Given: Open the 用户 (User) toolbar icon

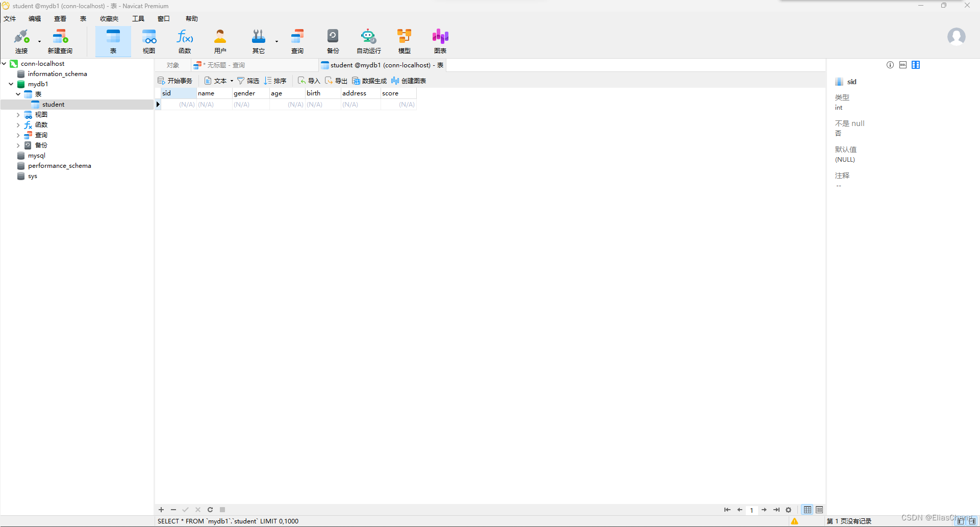Looking at the screenshot, I should click(x=220, y=41).
